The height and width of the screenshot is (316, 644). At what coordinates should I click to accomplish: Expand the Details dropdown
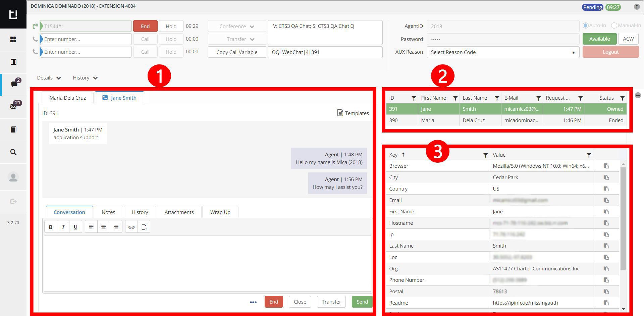[x=49, y=78]
